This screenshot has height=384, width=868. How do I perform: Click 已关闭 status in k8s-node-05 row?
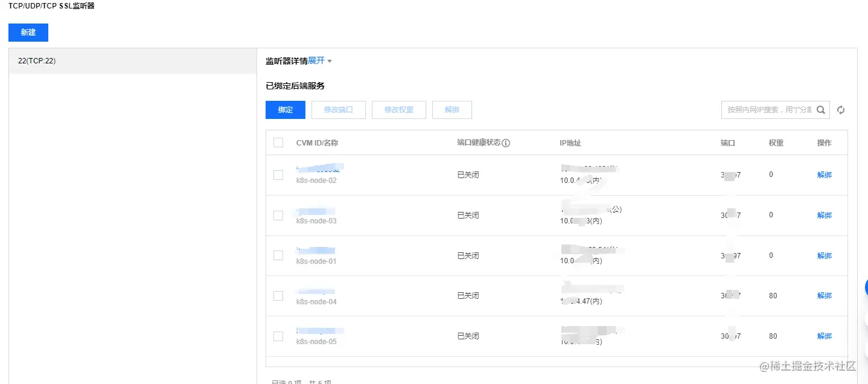(x=468, y=336)
